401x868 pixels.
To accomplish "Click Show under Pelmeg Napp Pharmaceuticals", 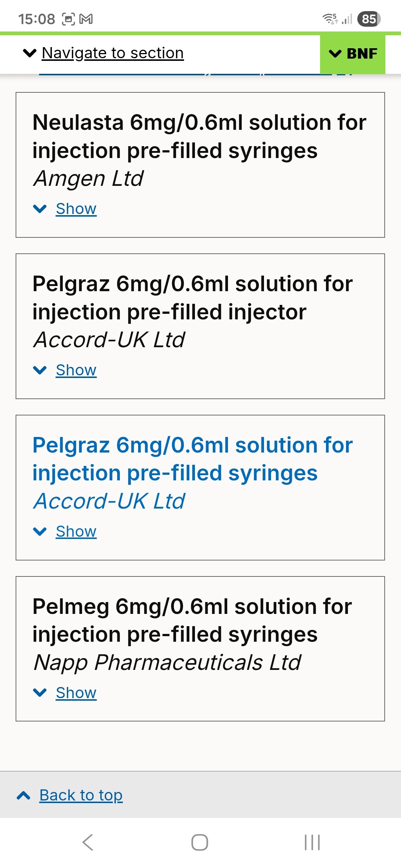I will point(76,693).
